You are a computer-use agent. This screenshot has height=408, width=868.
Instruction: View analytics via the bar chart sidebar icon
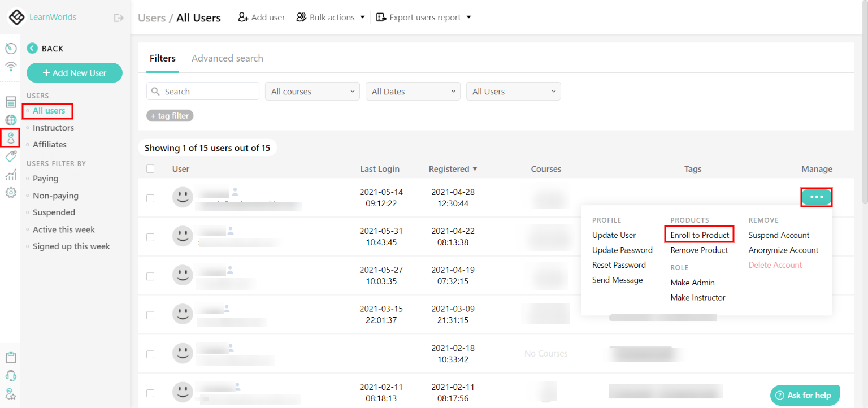click(10, 175)
